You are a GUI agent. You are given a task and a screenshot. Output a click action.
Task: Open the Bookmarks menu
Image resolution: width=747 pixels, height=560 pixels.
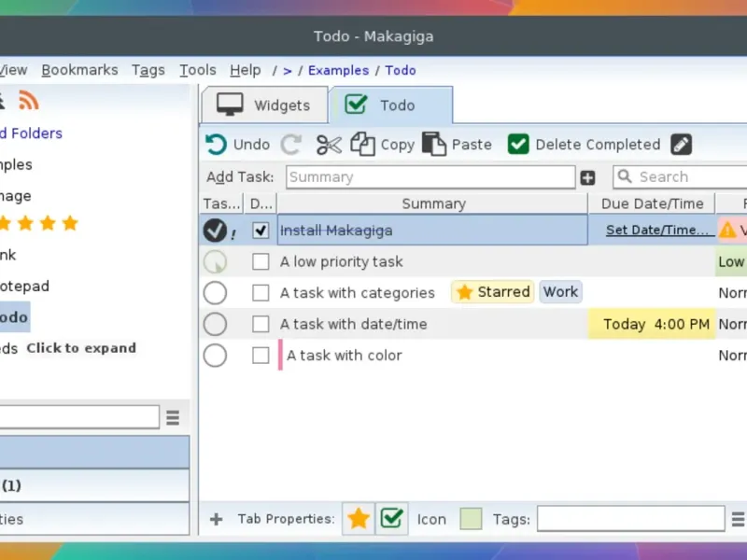click(x=79, y=70)
